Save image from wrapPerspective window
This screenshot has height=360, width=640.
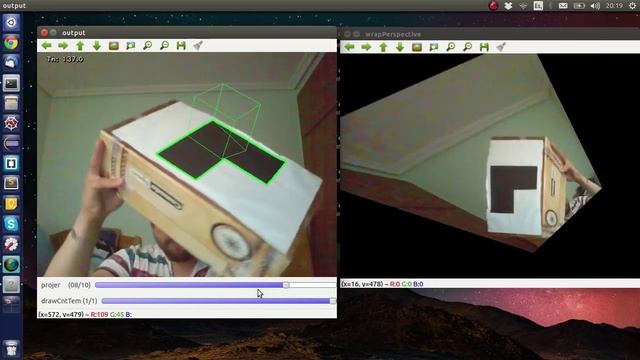484,47
